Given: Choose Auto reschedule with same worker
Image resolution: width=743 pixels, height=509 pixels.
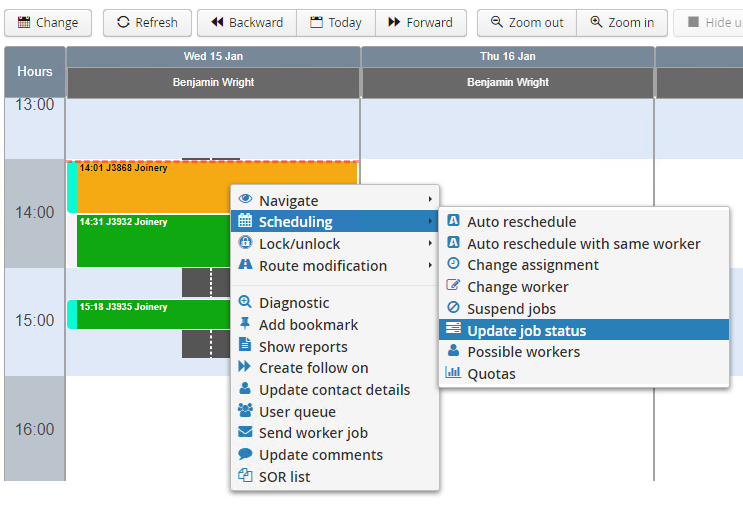Looking at the screenshot, I should coord(583,243).
